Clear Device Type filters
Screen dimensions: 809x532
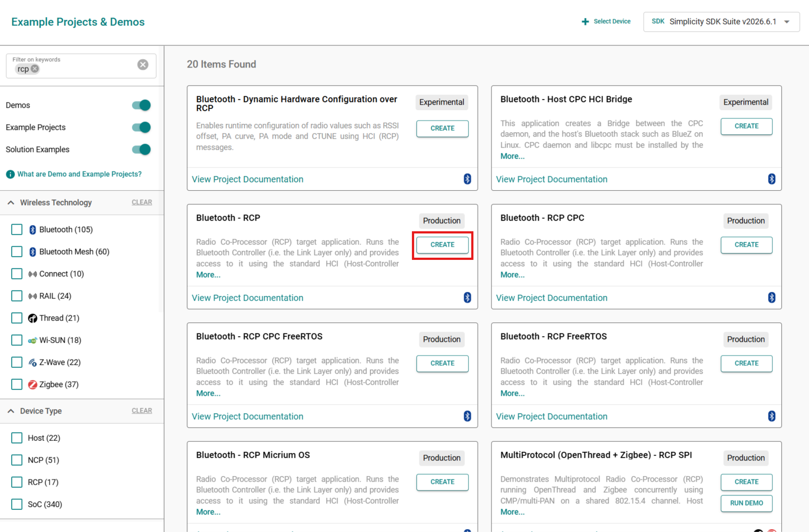click(x=142, y=411)
